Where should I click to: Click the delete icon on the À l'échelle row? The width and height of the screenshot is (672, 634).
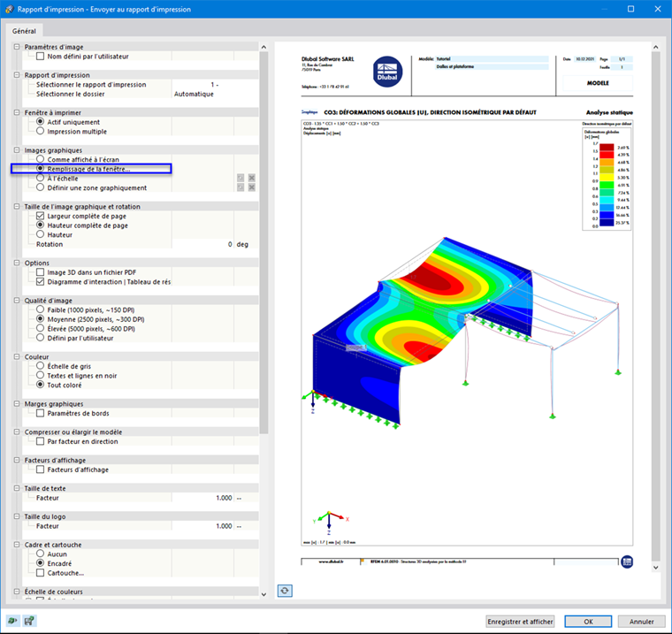tap(252, 178)
